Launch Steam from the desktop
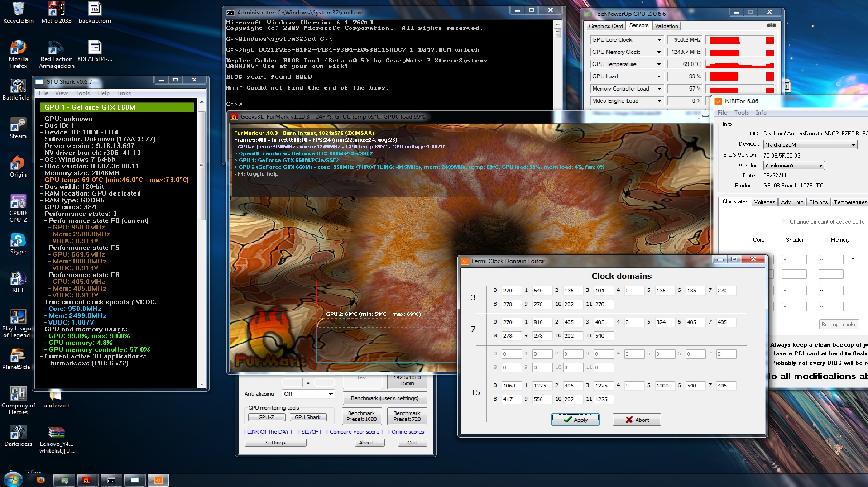Image resolution: width=868 pixels, height=487 pixels. coord(18,128)
